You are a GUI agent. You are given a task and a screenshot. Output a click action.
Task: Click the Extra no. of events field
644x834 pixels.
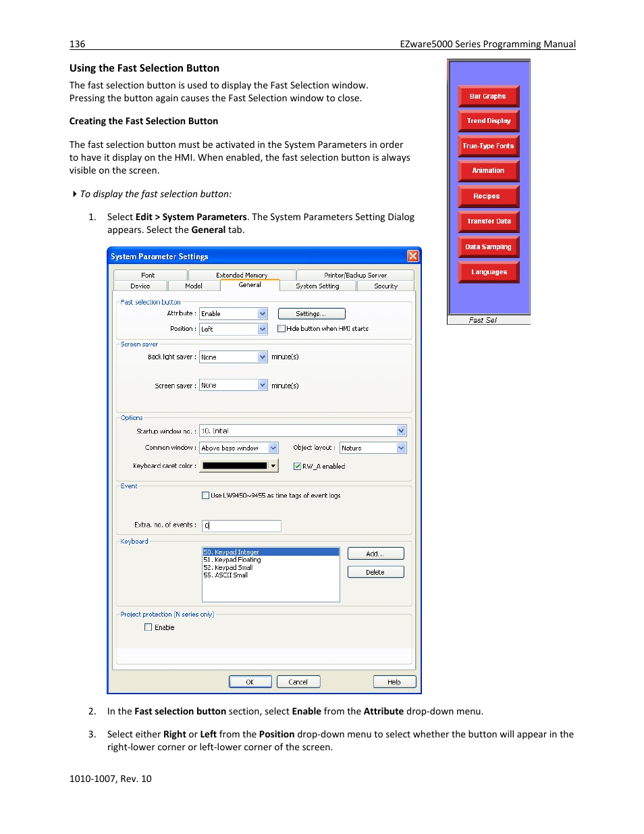point(241,525)
